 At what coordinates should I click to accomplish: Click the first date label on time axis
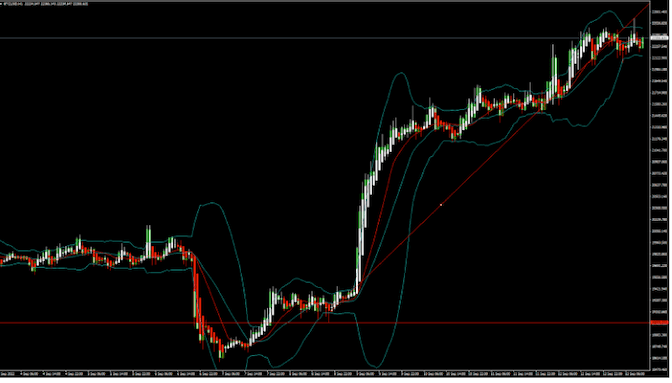pyautogui.click(x=7, y=374)
